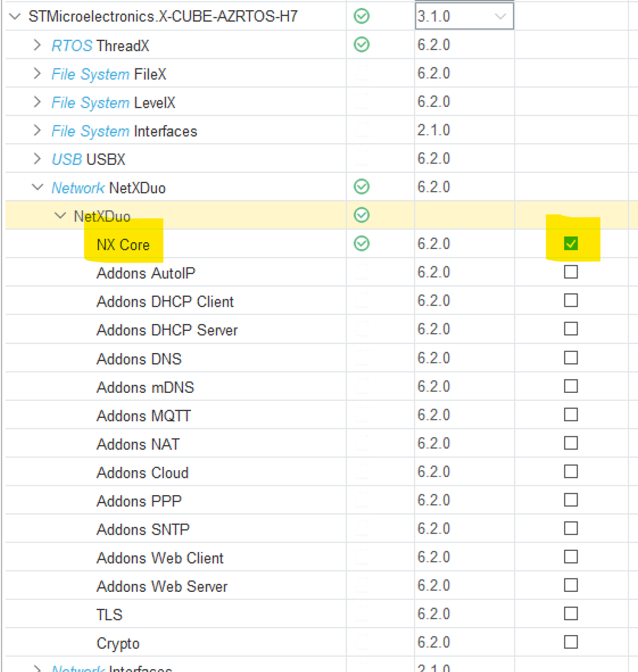Enable the TLS checkbox
638x672 pixels.
[571, 613]
